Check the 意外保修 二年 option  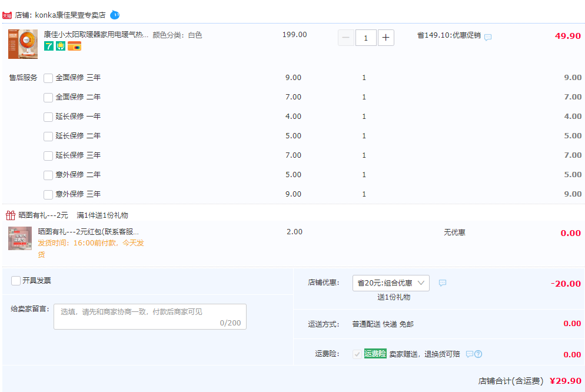[48, 175]
